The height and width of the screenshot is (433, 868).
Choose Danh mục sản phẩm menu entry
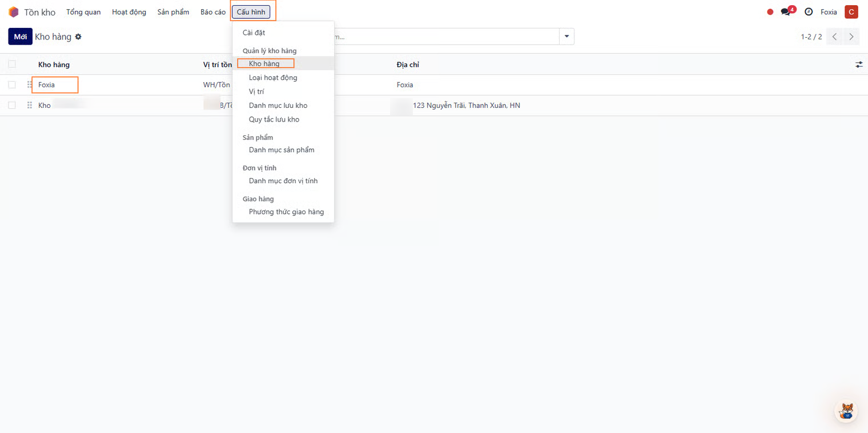click(282, 150)
